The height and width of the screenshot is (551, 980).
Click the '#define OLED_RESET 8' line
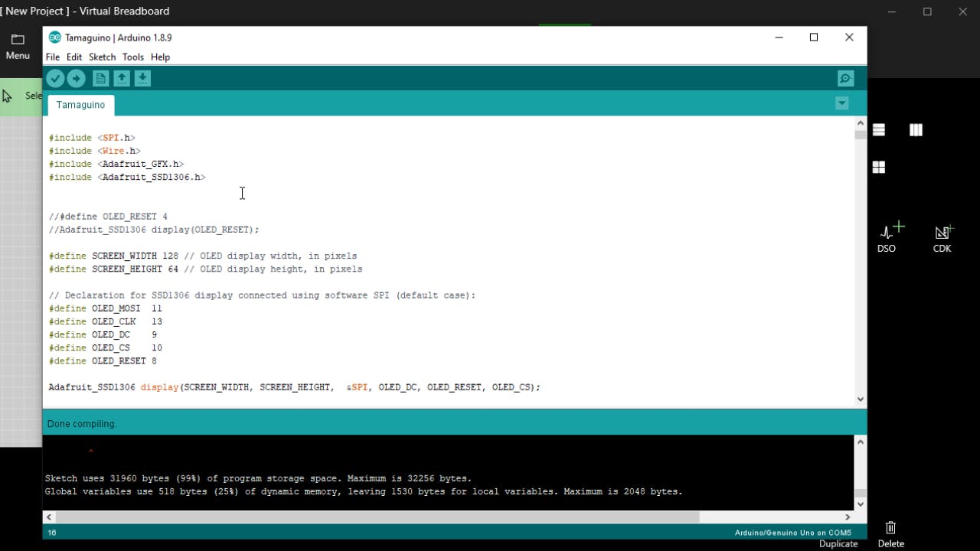pos(103,361)
